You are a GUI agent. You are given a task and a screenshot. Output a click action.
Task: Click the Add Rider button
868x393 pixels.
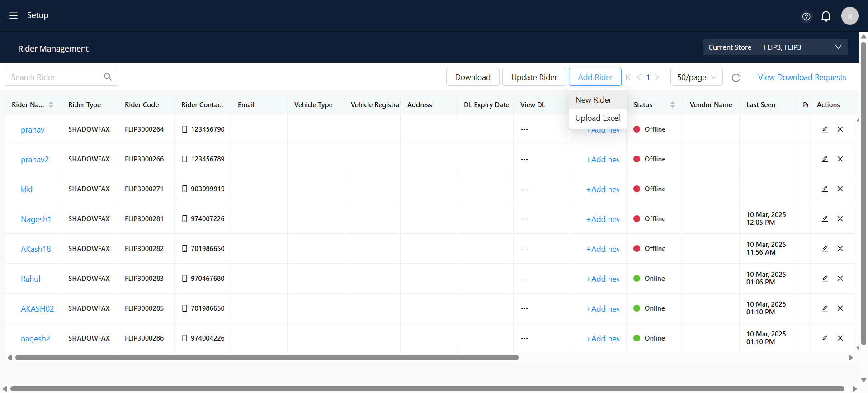pos(595,77)
